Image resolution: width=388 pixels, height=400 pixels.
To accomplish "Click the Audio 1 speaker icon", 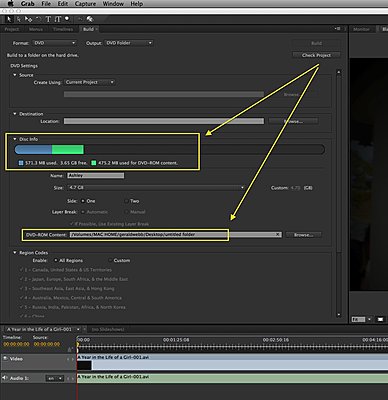I will pos(5,378).
